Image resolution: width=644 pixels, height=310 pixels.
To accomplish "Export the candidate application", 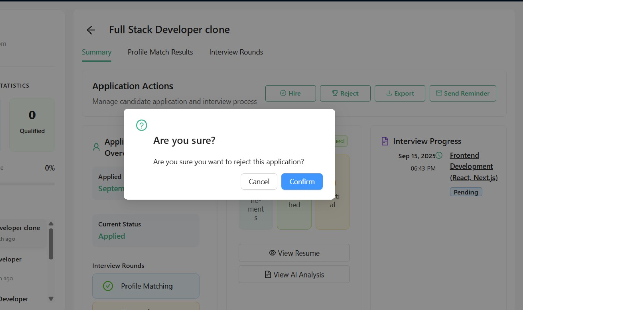I will coord(400,93).
